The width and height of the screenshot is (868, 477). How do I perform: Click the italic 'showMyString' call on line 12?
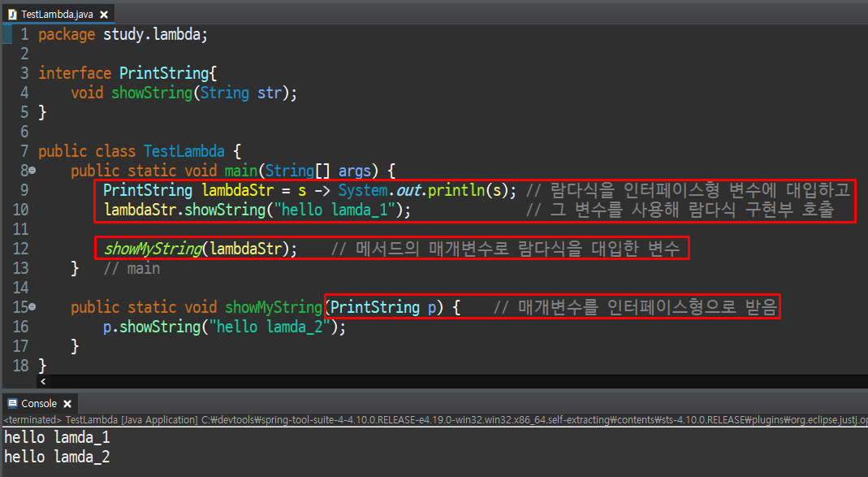(x=153, y=249)
